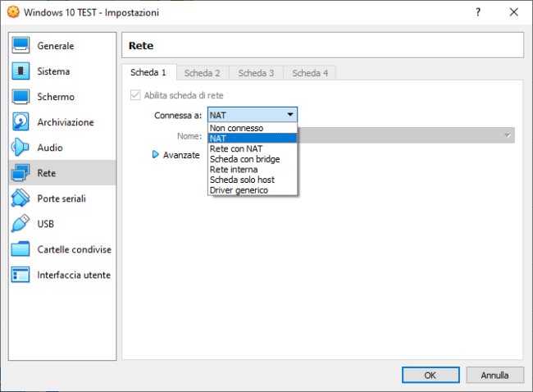
Task: Switch to the Scheda 4 tab
Action: (310, 73)
